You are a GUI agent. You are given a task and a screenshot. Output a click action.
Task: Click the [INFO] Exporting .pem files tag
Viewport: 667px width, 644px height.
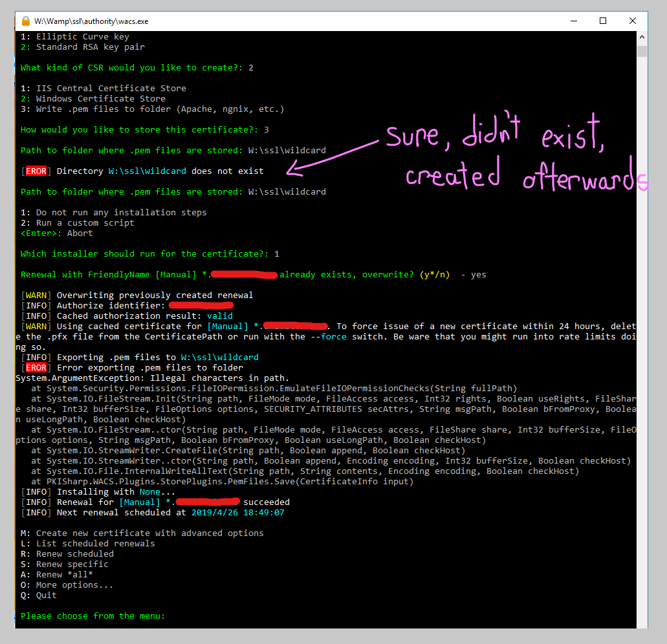coord(36,357)
